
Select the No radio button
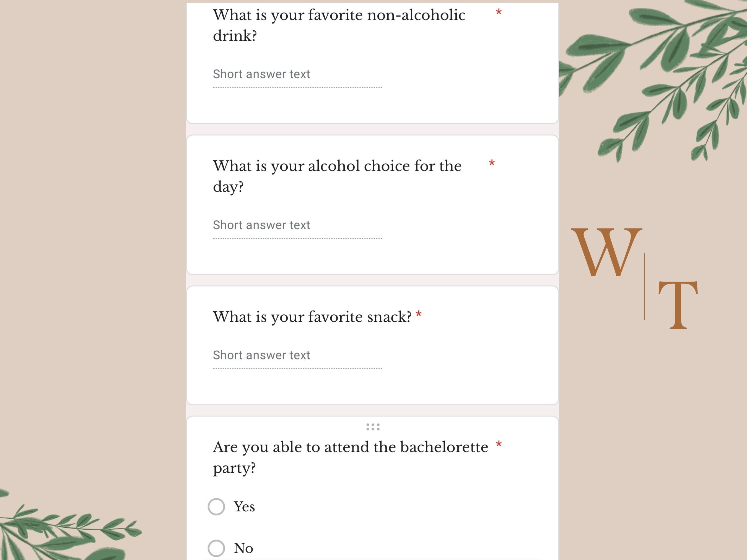click(x=216, y=548)
